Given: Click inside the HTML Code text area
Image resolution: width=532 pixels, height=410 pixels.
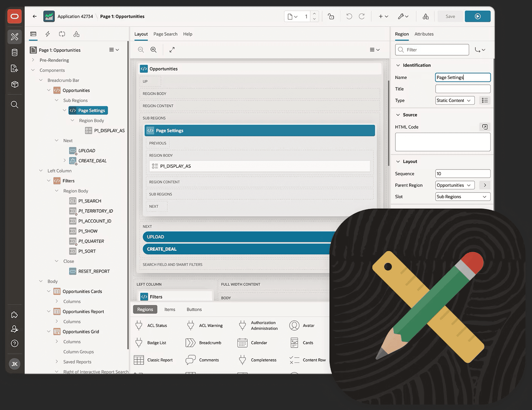Looking at the screenshot, I should [x=443, y=142].
